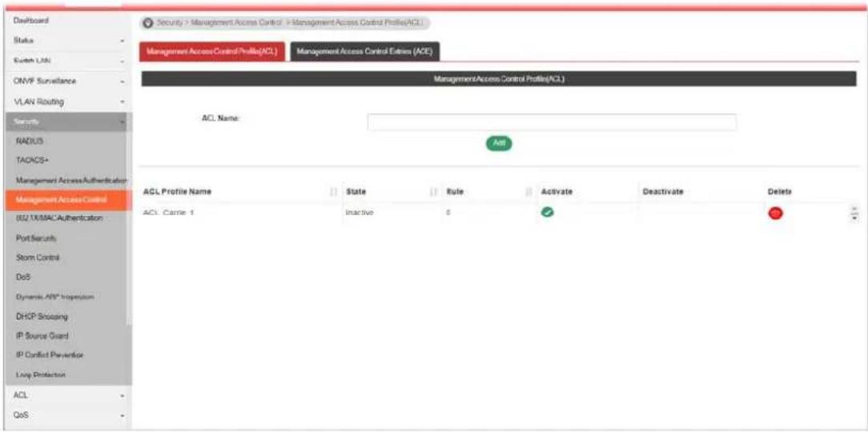Click the Deactivate column header
This screenshot has height=432, width=868.
pos(663,191)
